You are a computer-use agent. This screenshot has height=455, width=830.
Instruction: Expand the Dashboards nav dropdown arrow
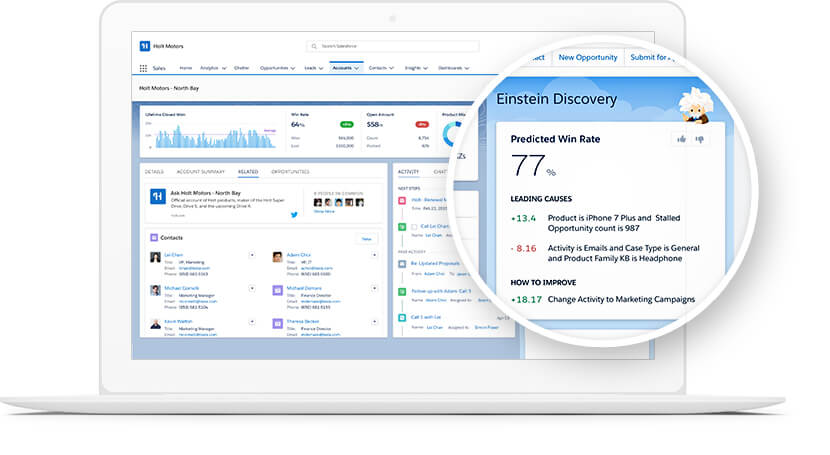(x=466, y=68)
